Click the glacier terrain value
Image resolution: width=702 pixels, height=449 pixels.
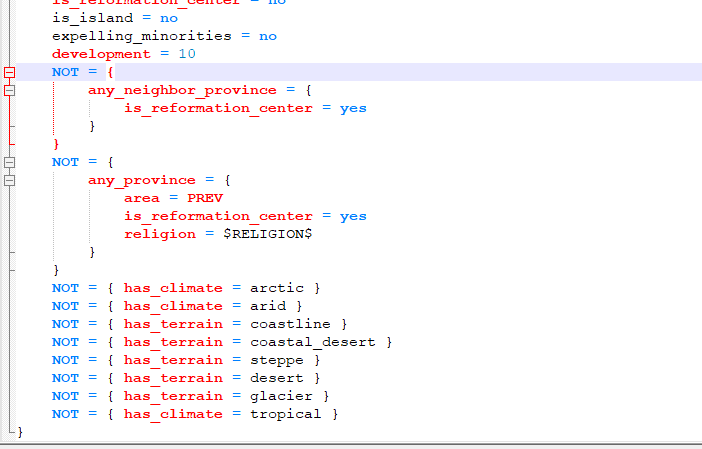(280, 396)
